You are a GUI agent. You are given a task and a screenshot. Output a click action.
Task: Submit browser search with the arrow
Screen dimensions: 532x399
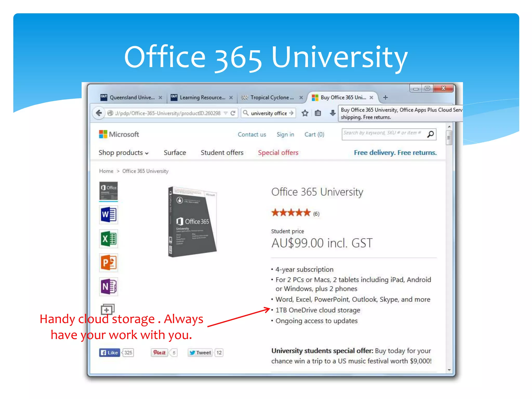tap(291, 113)
